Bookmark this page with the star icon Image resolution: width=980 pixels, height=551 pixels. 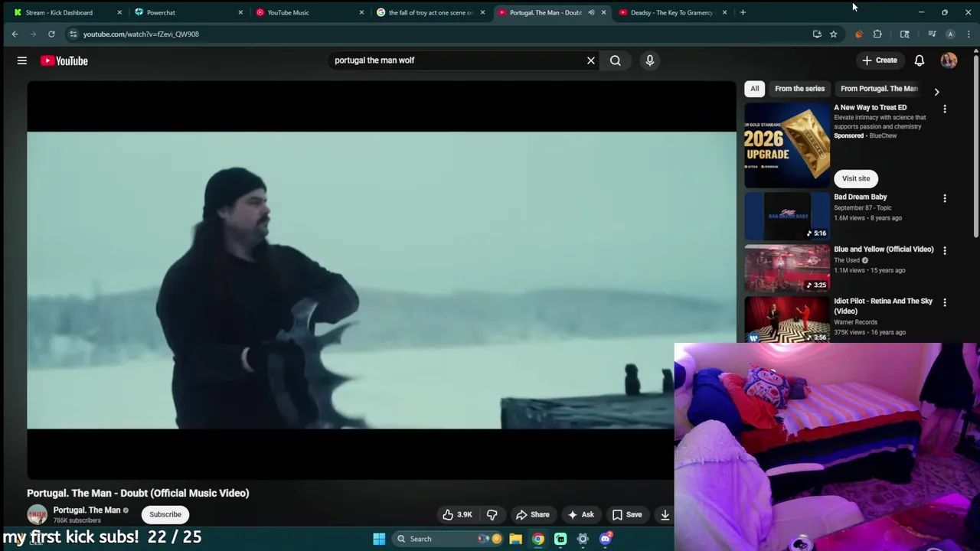[x=833, y=34]
